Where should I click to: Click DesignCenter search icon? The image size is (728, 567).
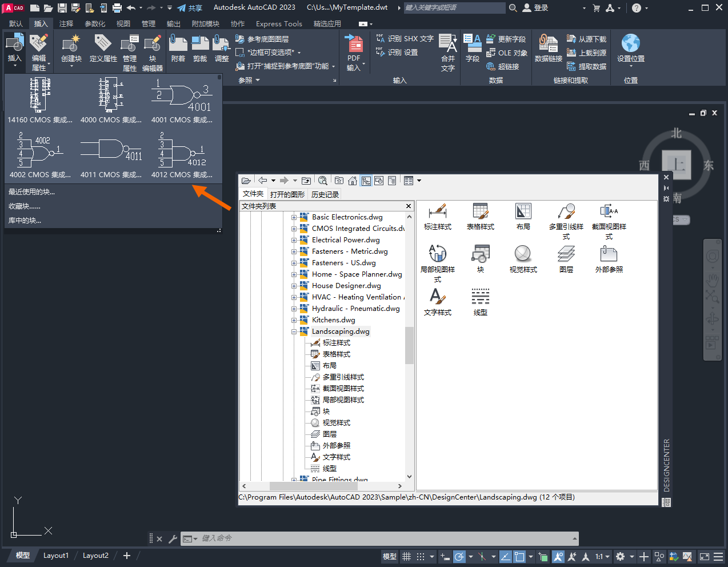click(323, 181)
